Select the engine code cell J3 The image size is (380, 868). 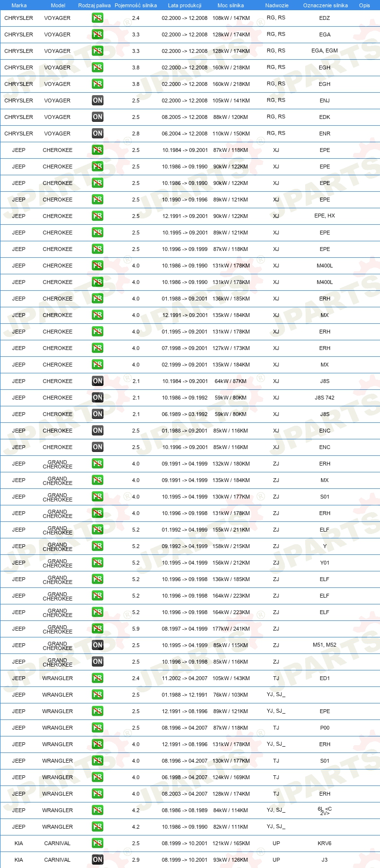click(325, 860)
